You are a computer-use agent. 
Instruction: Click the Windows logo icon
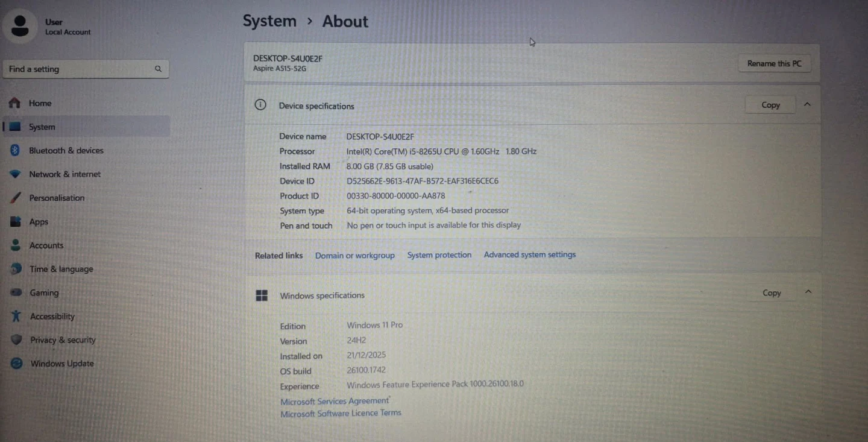pos(262,295)
